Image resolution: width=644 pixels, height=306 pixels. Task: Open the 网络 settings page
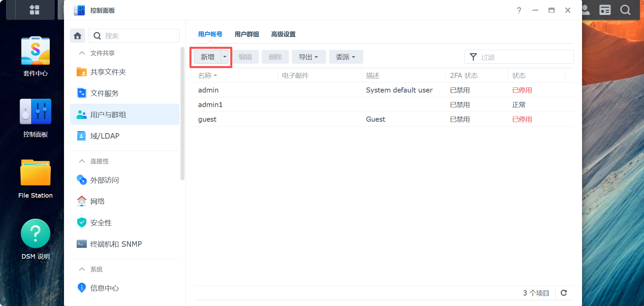click(98, 201)
